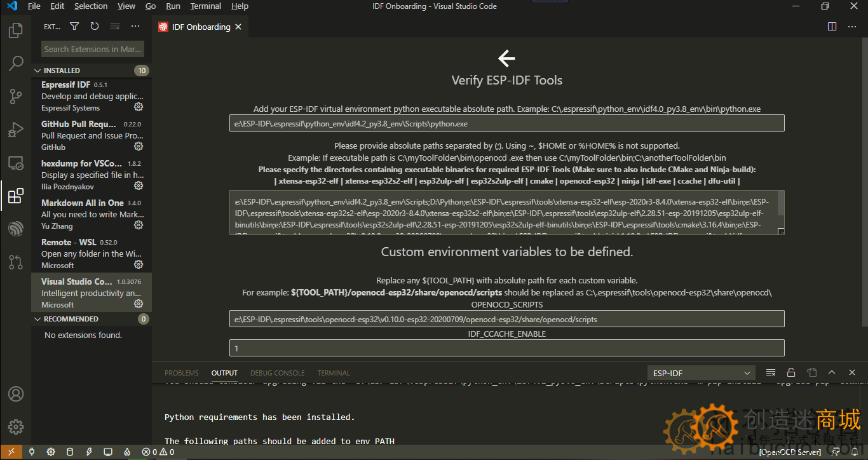Manage the Visual Studio Codespaces gear
The width and height of the screenshot is (868, 460).
139,304
